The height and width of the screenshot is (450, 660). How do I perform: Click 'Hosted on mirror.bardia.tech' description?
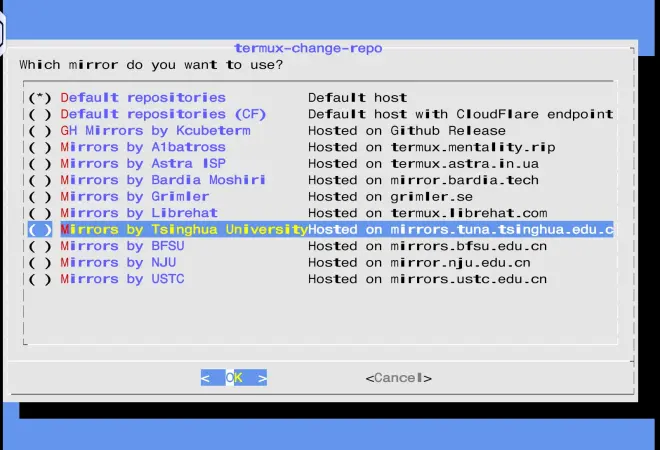423,180
